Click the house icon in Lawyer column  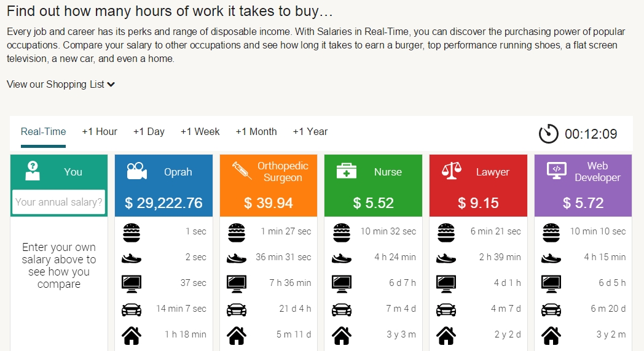click(446, 336)
